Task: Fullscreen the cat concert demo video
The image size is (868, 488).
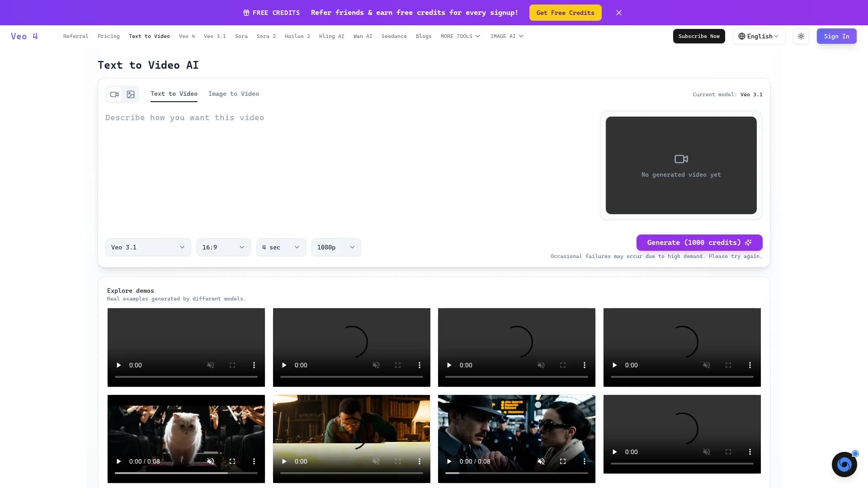Action: pos(232,461)
